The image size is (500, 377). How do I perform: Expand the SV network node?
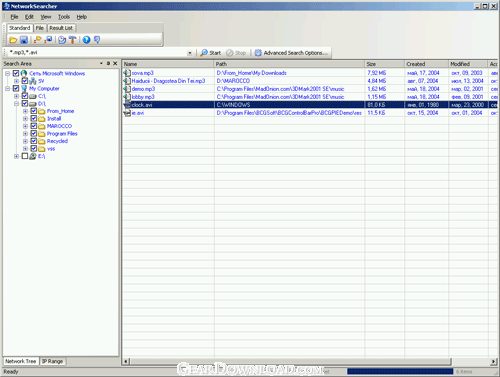pos(16,81)
